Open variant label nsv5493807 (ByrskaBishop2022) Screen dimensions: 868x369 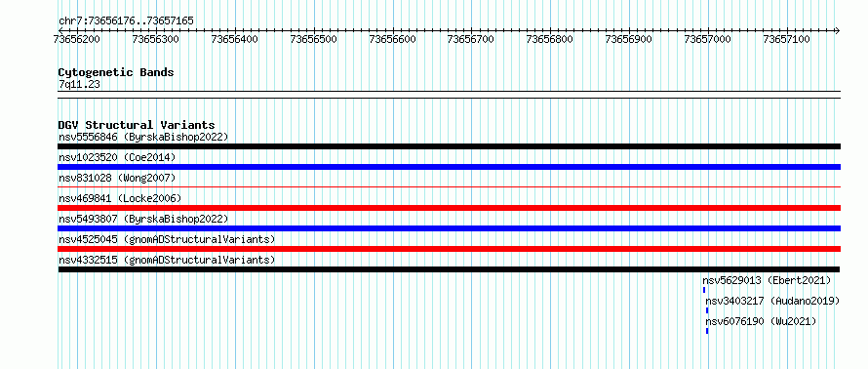click(143, 219)
